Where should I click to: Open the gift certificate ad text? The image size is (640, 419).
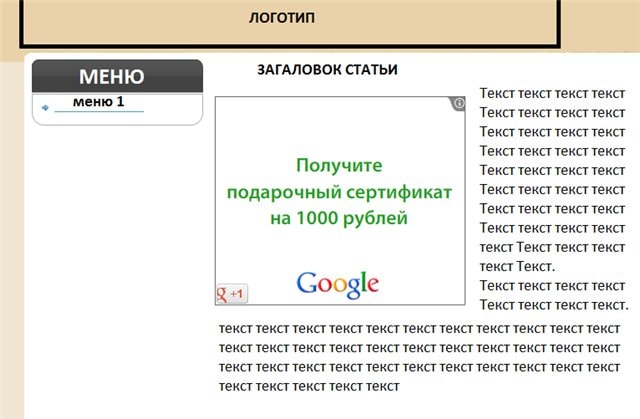tap(339, 192)
